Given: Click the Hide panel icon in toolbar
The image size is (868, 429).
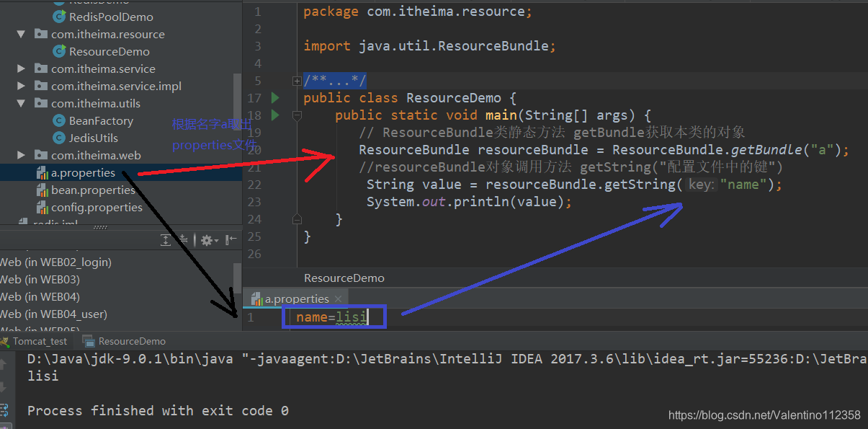Looking at the screenshot, I should [231, 240].
